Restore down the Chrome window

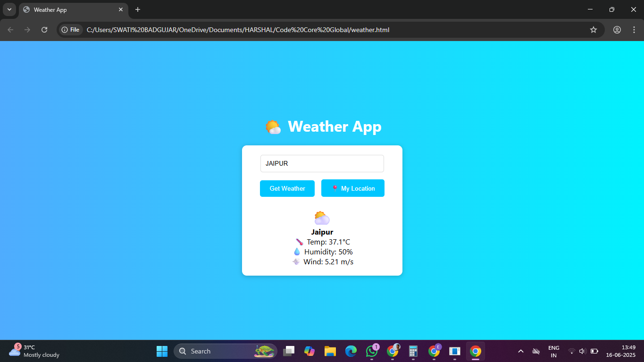(x=612, y=9)
